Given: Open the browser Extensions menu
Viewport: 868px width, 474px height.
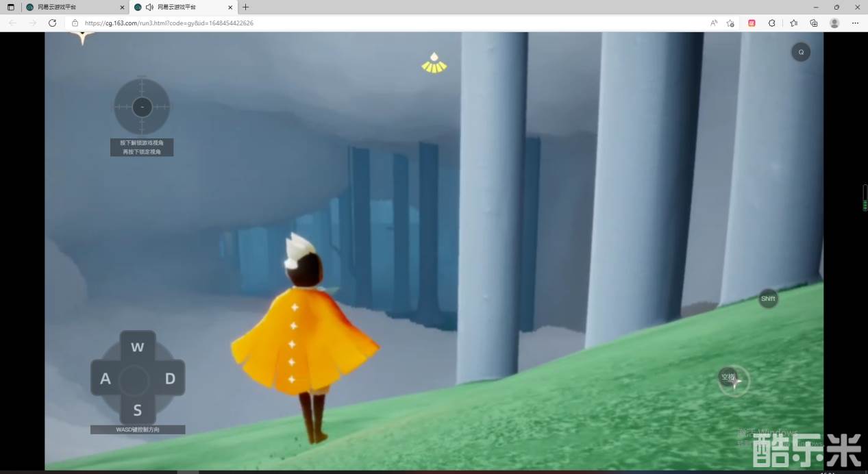Looking at the screenshot, I should click(772, 23).
